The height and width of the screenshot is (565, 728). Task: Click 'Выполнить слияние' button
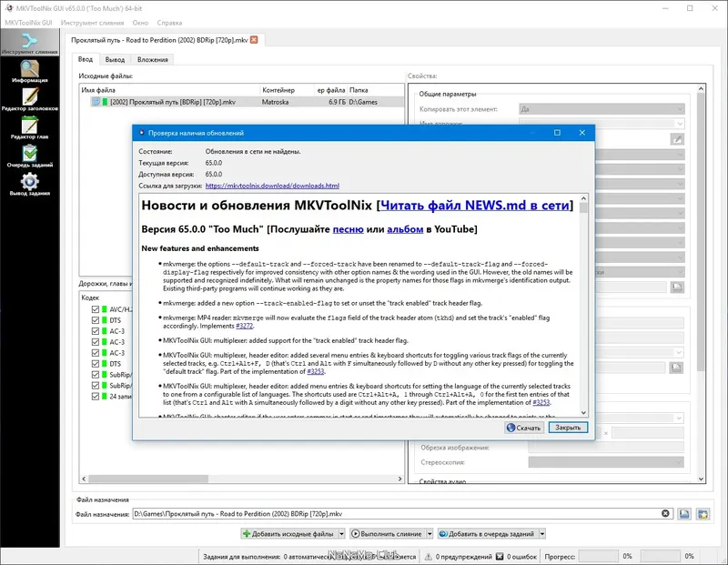(387, 534)
